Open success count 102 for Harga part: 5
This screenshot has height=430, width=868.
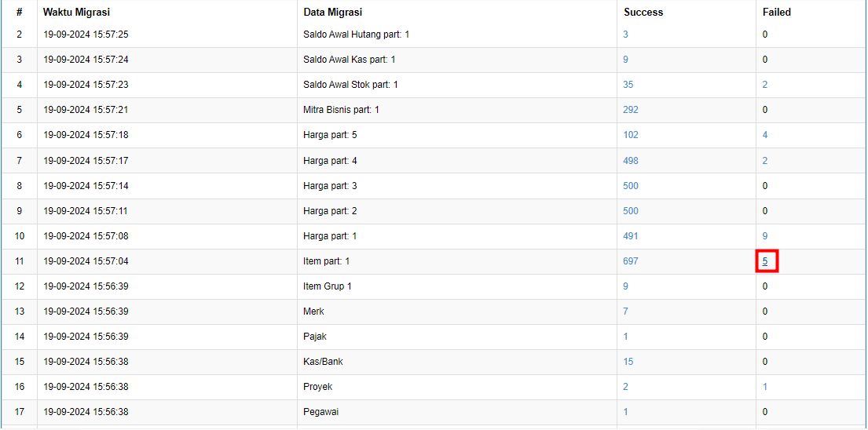coord(631,135)
